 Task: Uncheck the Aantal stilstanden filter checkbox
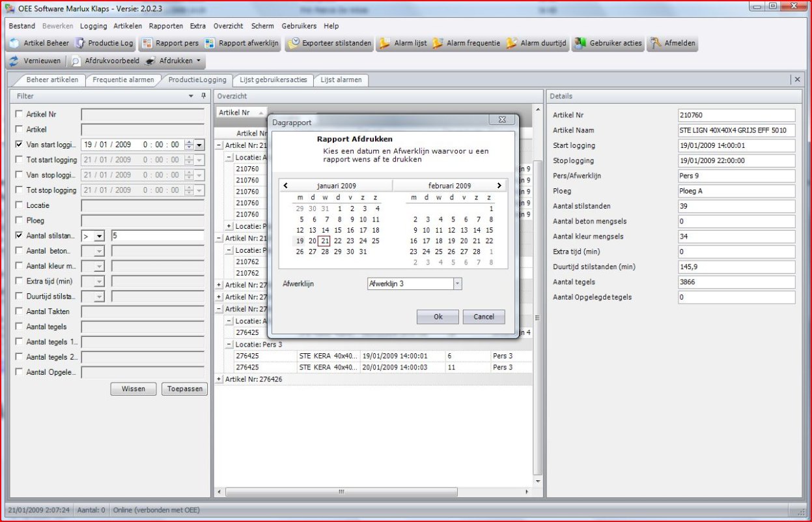19,235
